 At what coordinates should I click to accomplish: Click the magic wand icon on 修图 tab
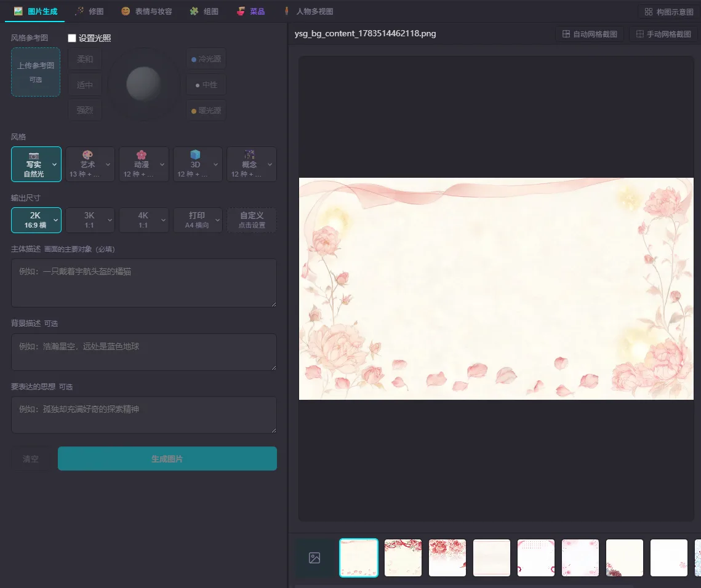[79, 11]
